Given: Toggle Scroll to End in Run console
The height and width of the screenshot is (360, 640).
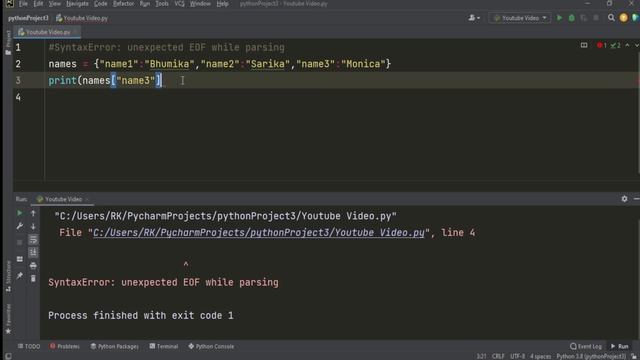Looking at the screenshot, I should (33, 253).
